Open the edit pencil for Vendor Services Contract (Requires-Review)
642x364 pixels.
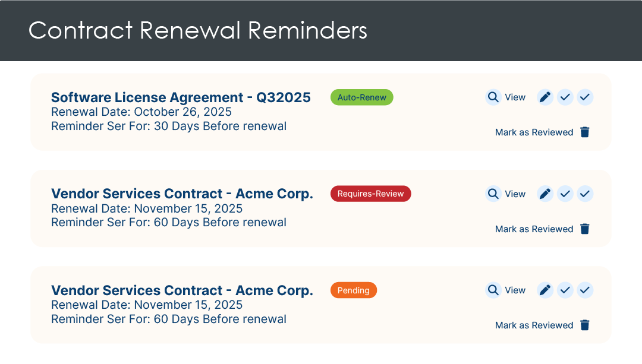(x=545, y=194)
